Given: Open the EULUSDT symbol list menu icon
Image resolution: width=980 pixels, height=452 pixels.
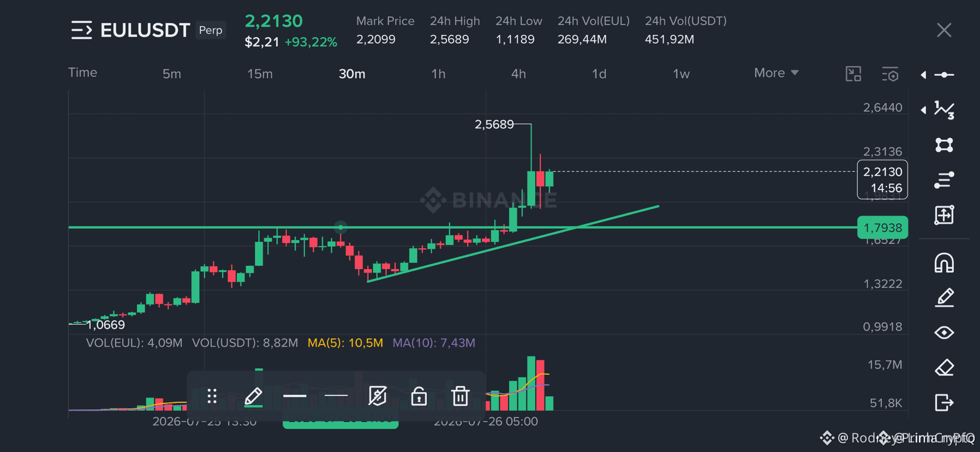Looking at the screenshot, I should coord(81,30).
